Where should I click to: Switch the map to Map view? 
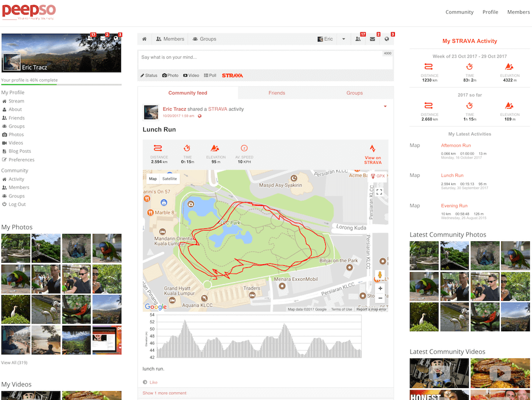click(x=153, y=179)
